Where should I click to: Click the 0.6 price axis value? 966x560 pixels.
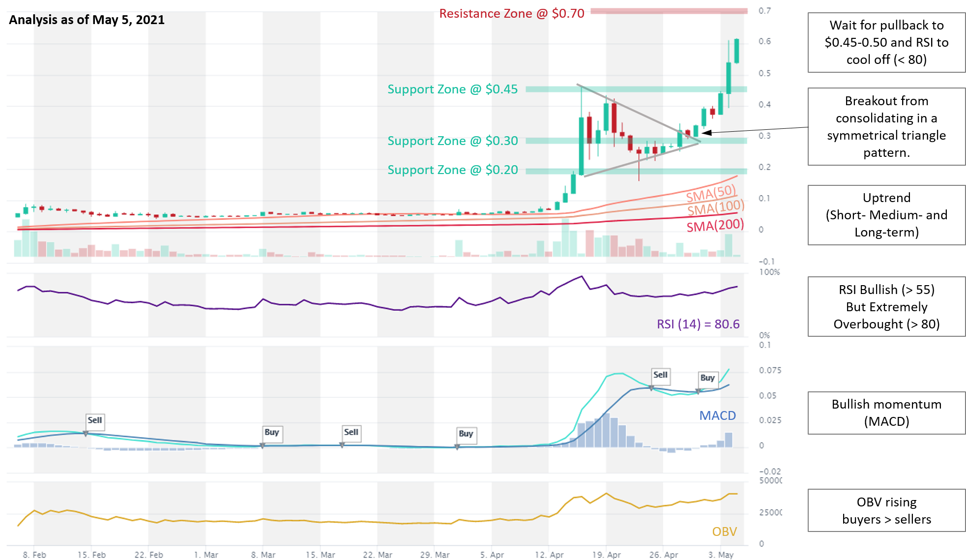click(764, 41)
